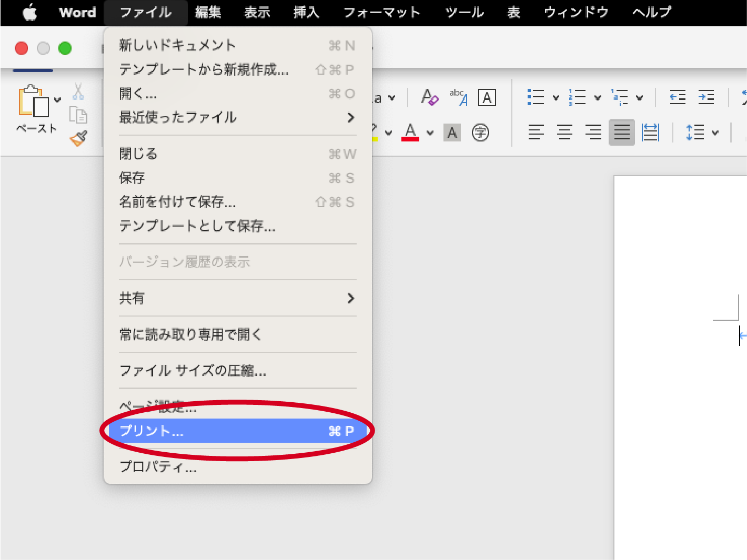This screenshot has height=560, width=747.
Task: Click inside the white document page
Action: 680,368
